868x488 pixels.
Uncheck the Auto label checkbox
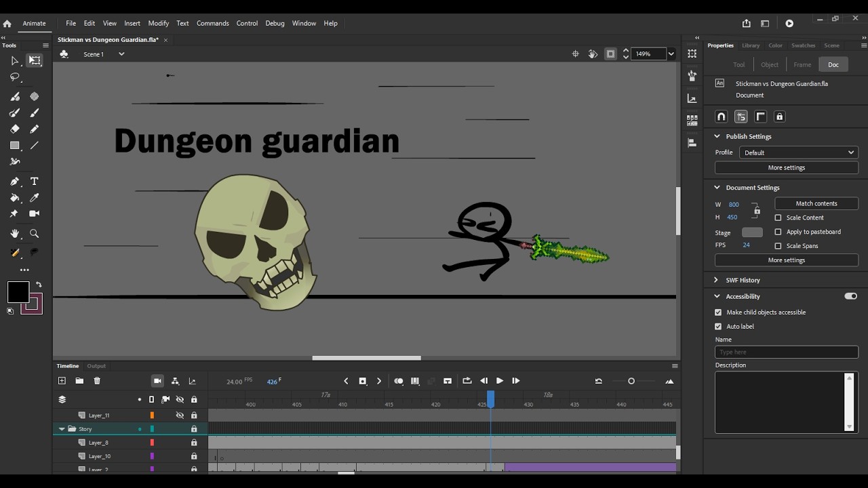point(718,327)
